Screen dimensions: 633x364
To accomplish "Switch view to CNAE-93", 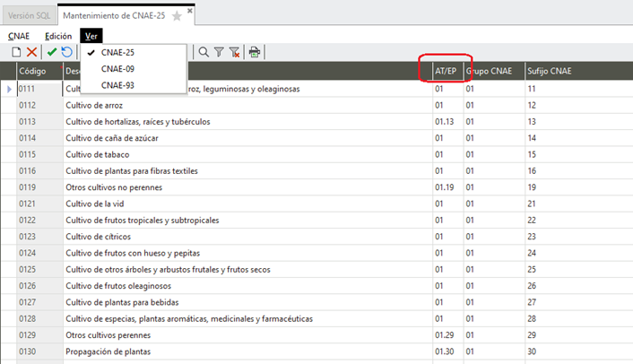I will (117, 85).
